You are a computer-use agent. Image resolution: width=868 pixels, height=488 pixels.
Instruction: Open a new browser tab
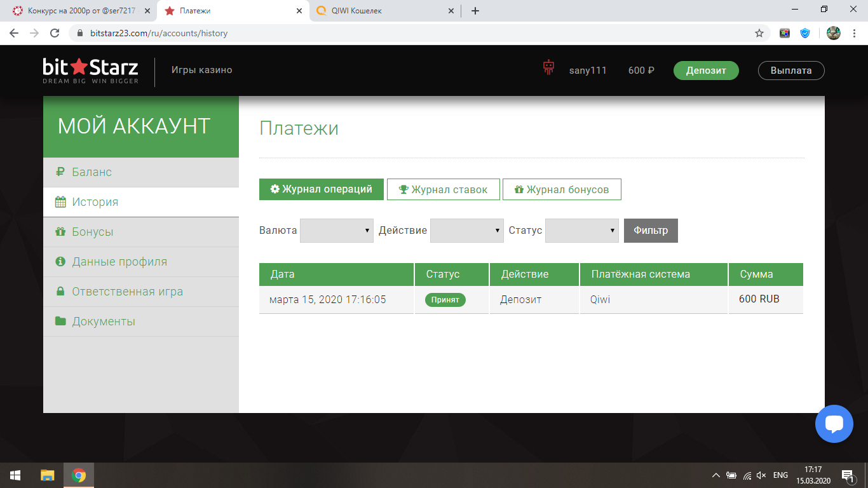[x=475, y=11]
